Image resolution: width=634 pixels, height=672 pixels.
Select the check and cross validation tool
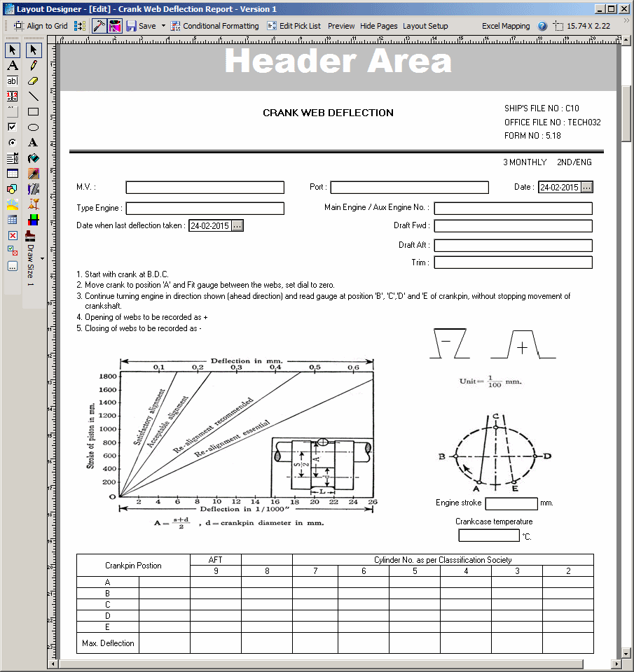pyautogui.click(x=13, y=251)
